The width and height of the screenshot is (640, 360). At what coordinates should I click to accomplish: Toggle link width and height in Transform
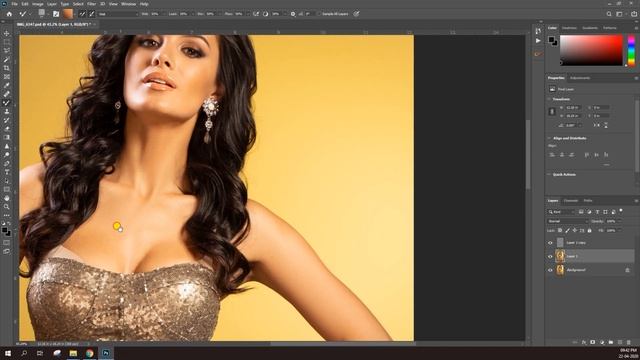(552, 111)
